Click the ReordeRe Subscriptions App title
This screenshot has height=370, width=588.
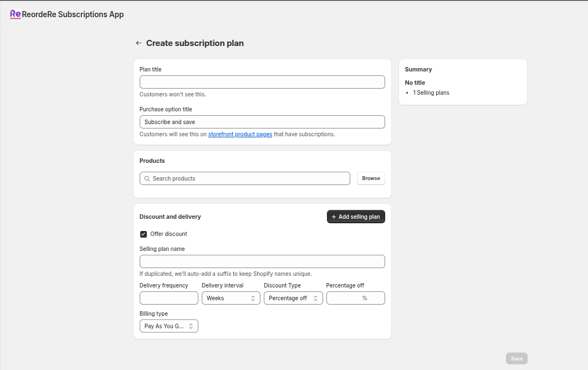(x=73, y=14)
